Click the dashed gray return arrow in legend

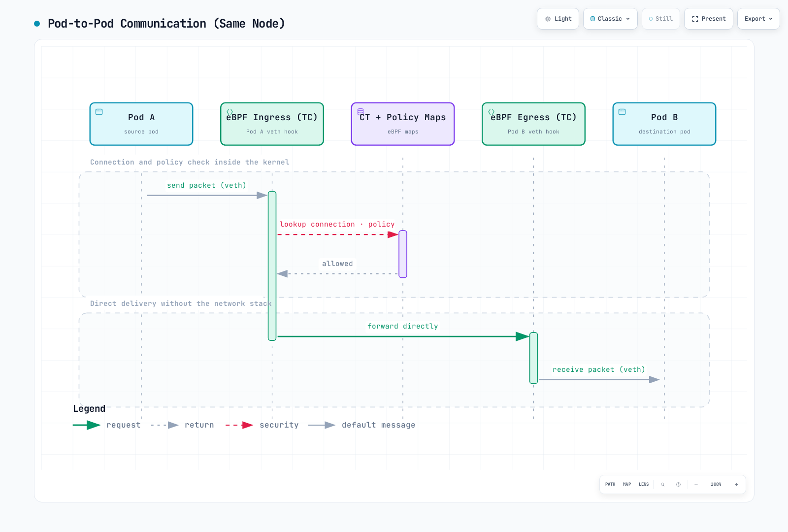tap(164, 425)
